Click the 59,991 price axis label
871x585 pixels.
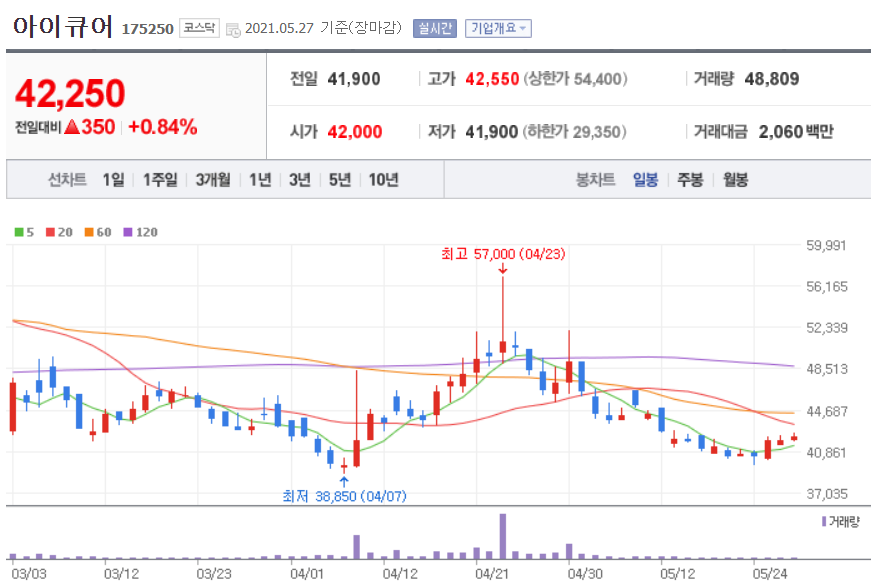tap(827, 245)
